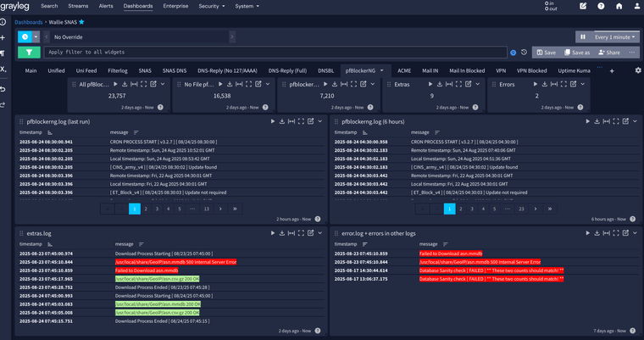Viewport: 644px width, 340px height.
Task: Click the Graylog logo
Action: point(14,6)
